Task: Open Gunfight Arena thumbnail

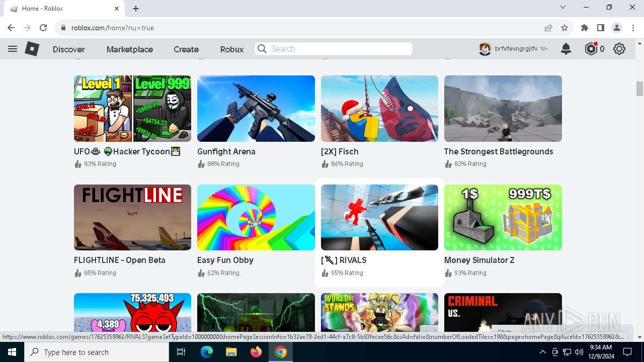Action: [x=256, y=109]
